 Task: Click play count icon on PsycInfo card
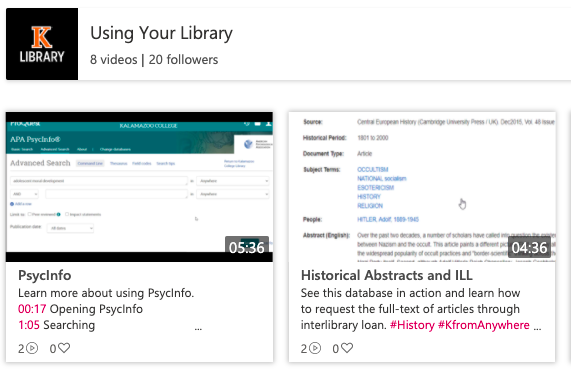click(x=32, y=348)
